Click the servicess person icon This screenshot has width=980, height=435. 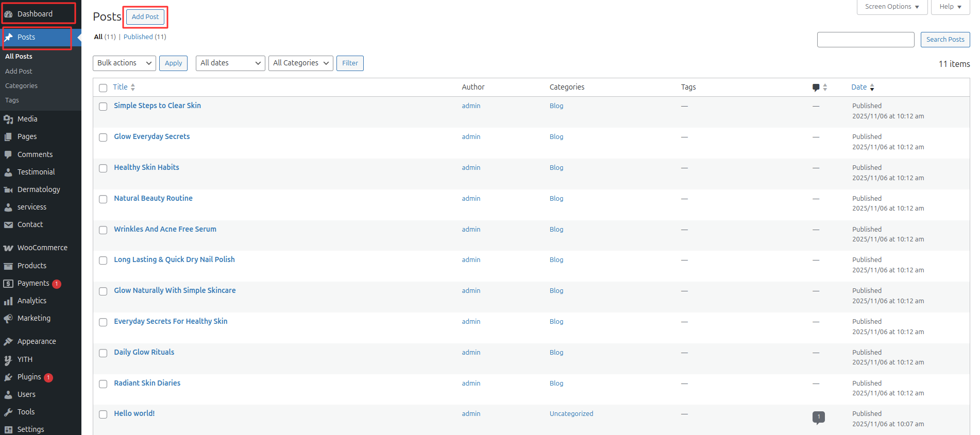click(8, 207)
